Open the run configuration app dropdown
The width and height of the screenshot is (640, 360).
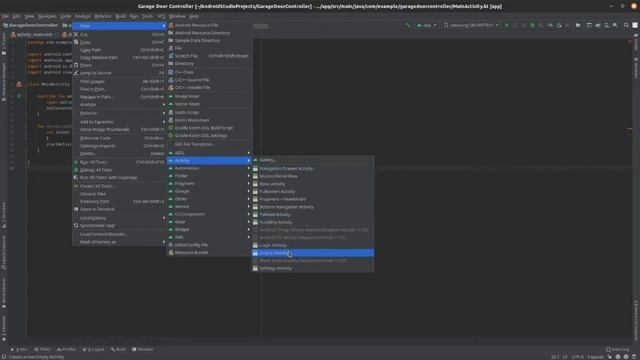(x=427, y=25)
